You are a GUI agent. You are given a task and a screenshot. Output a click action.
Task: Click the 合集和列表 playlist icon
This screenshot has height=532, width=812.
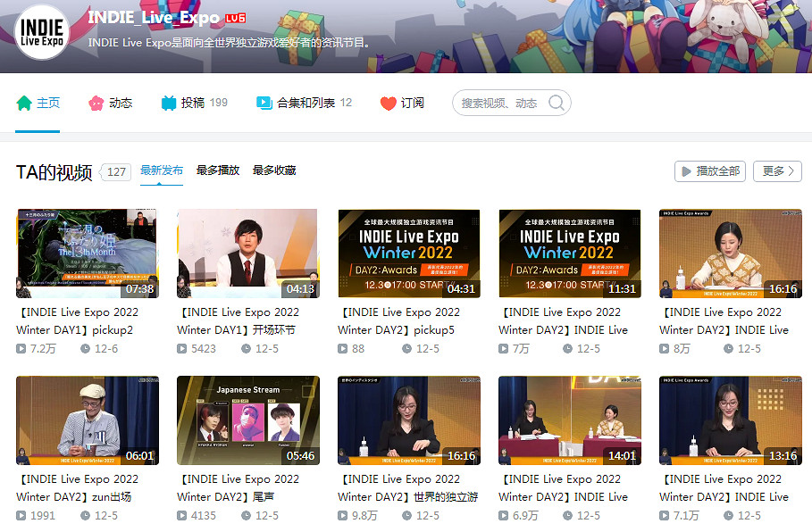(264, 103)
